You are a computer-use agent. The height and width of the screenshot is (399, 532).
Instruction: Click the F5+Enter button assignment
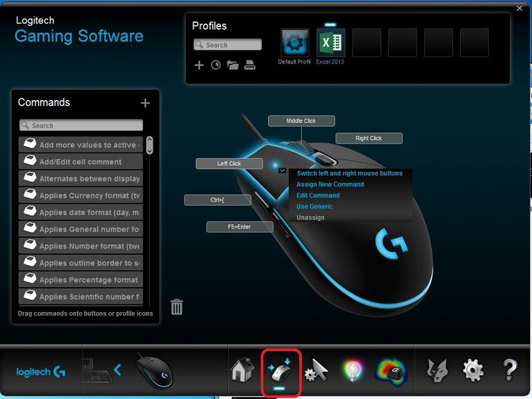[240, 227]
